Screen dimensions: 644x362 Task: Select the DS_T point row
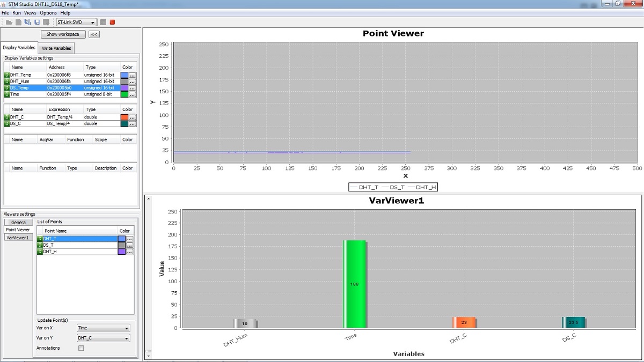pyautogui.click(x=85, y=245)
